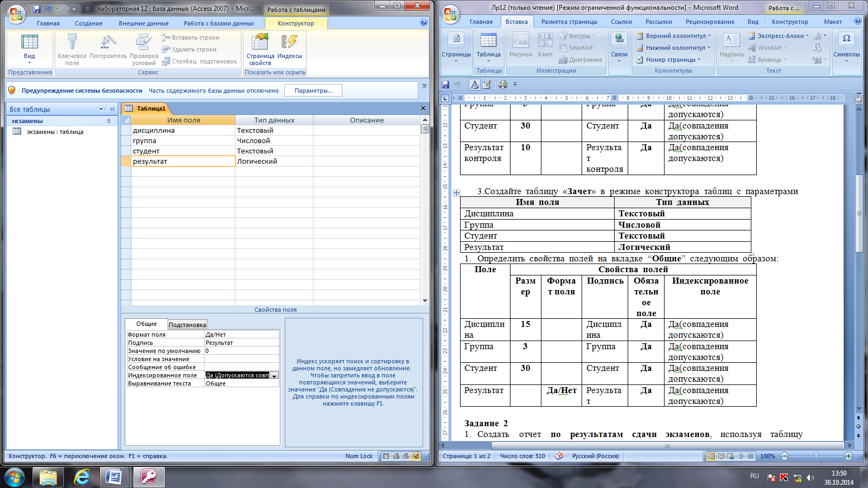Collapse the экзамены group in navigation pane
The width and height of the screenshot is (868, 488).
pos(108,121)
